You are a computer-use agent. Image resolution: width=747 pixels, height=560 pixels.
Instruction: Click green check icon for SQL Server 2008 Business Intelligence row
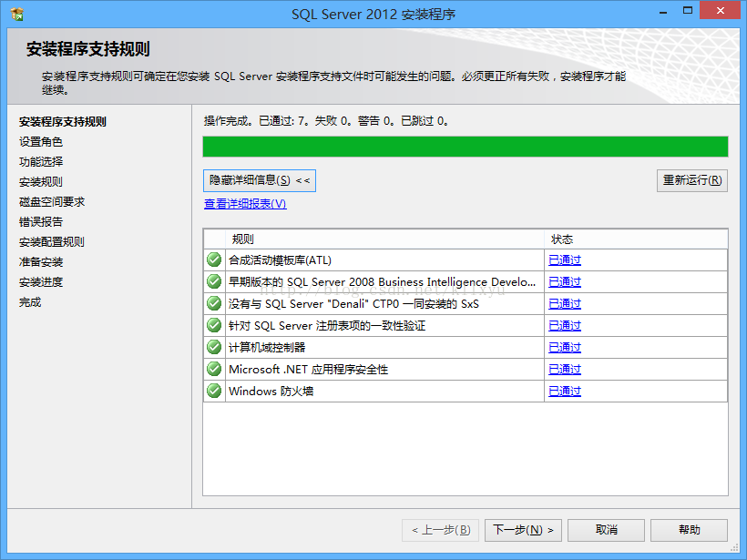point(214,281)
